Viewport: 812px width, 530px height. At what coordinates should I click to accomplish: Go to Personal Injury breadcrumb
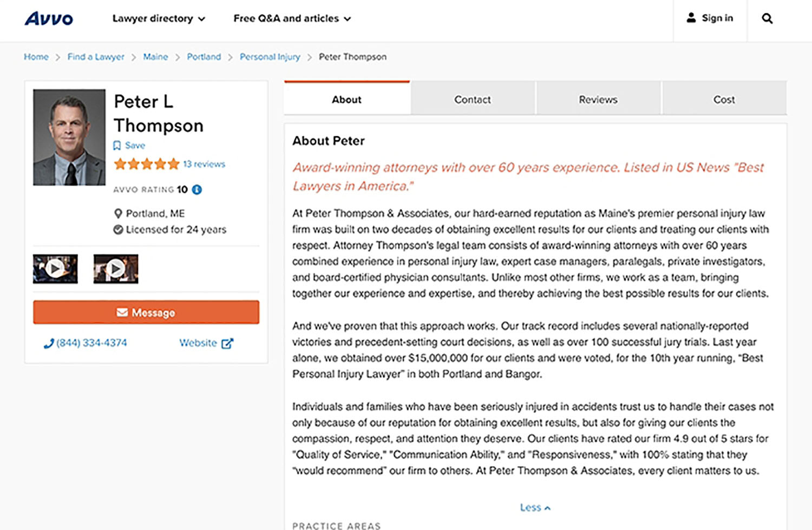click(x=270, y=57)
